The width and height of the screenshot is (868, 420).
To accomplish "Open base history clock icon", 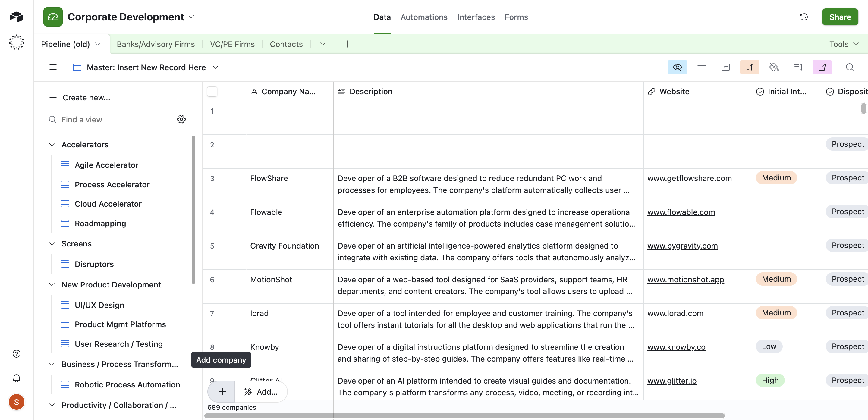I will point(804,17).
